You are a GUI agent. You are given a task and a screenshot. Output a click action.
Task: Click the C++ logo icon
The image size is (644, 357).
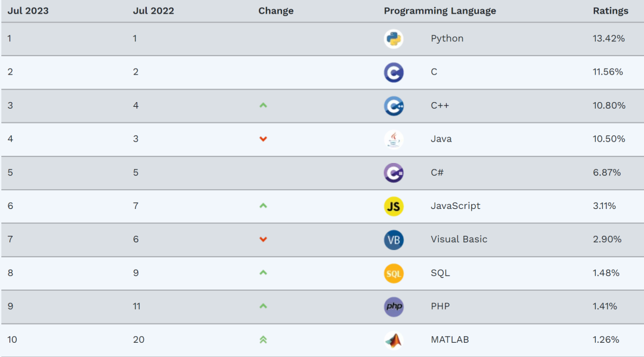394,106
